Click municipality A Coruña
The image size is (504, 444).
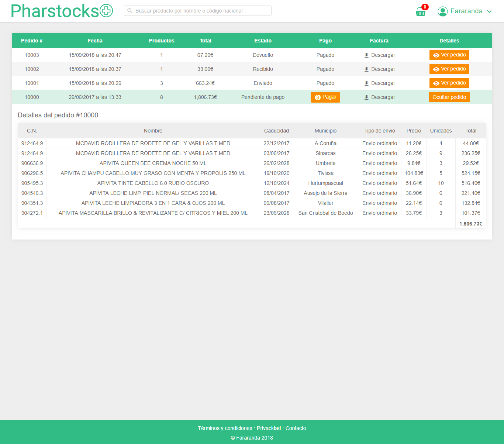(326, 143)
